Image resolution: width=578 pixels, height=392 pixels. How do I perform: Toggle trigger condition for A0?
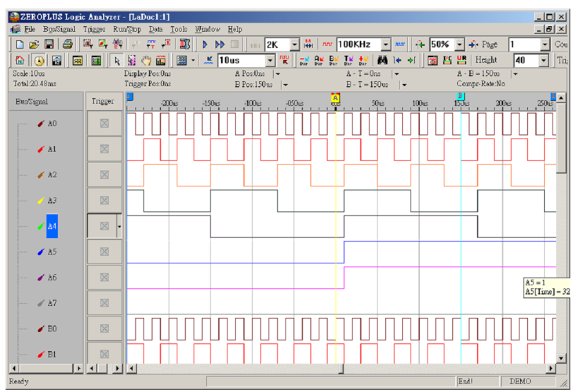pos(105,124)
